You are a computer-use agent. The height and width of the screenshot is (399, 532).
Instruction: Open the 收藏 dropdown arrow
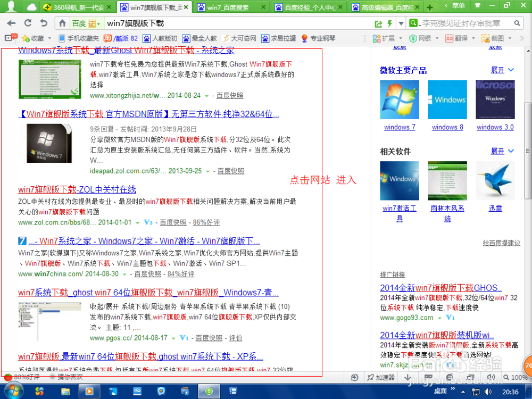(49, 38)
